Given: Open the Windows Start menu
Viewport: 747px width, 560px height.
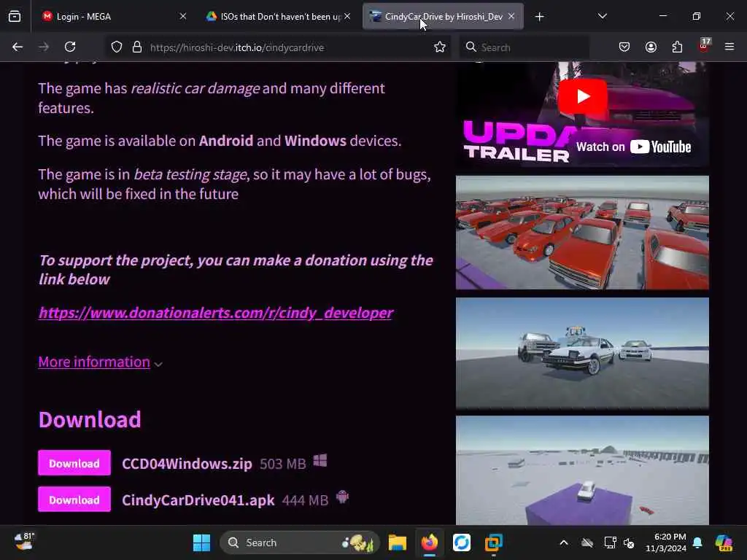Looking at the screenshot, I should click(201, 542).
